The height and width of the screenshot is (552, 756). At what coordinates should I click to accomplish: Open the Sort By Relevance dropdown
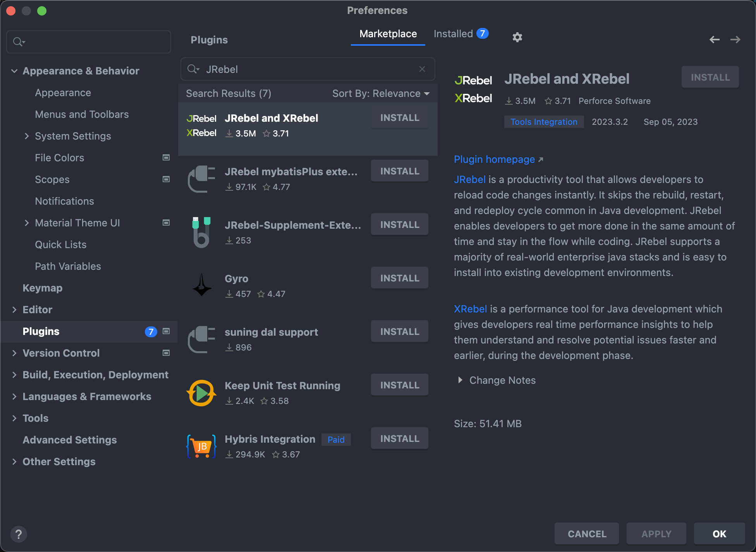point(381,93)
